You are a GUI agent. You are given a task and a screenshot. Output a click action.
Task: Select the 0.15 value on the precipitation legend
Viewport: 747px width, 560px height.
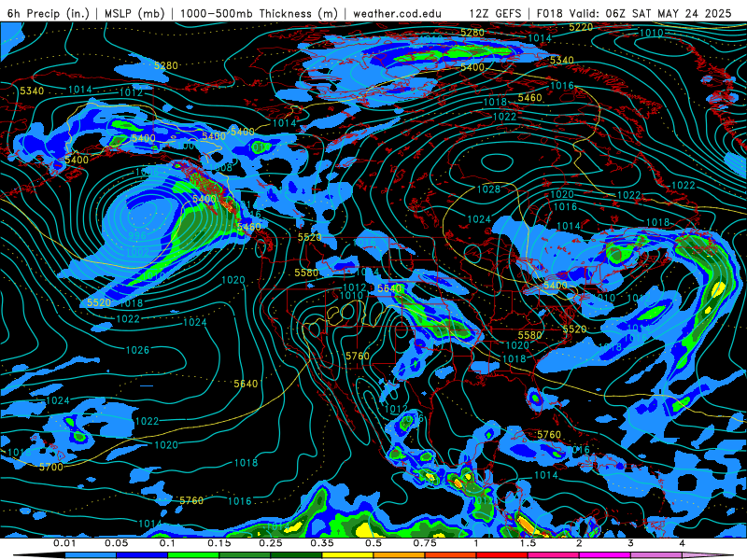pyautogui.click(x=219, y=543)
